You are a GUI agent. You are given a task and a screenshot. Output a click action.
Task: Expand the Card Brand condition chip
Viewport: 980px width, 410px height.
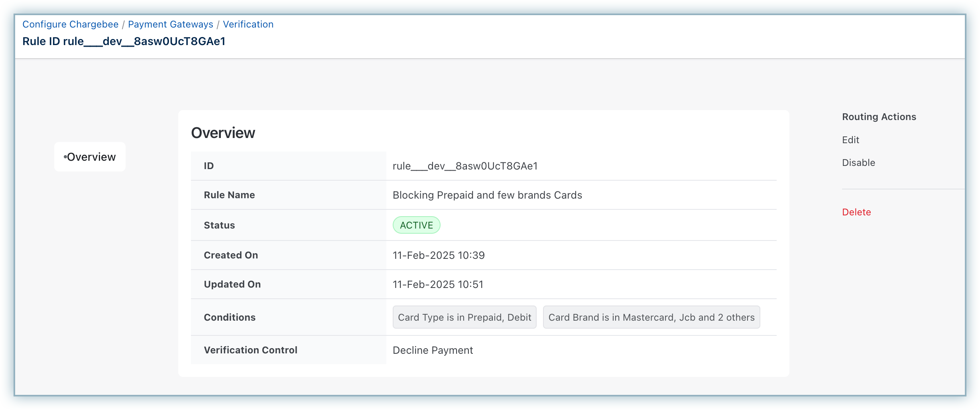651,317
